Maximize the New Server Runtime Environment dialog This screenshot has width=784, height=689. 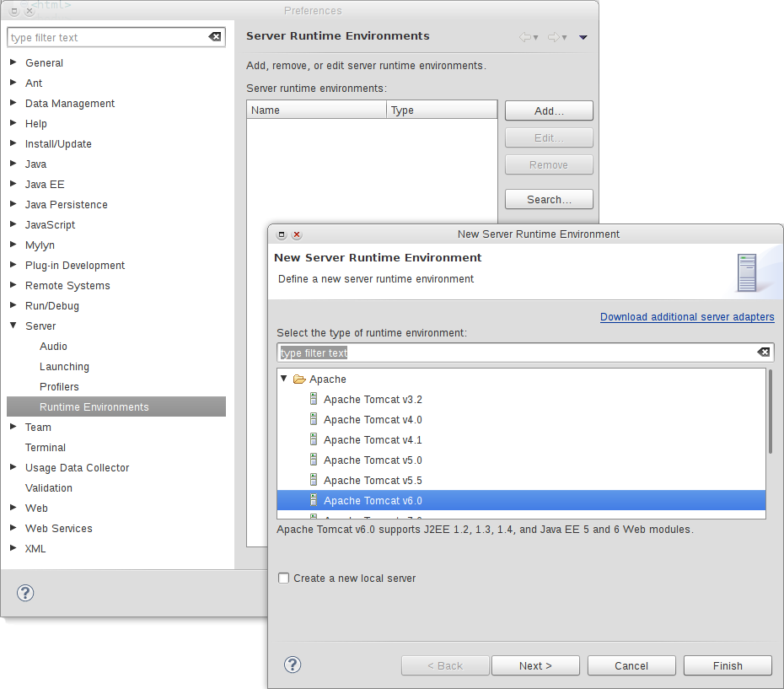[282, 234]
